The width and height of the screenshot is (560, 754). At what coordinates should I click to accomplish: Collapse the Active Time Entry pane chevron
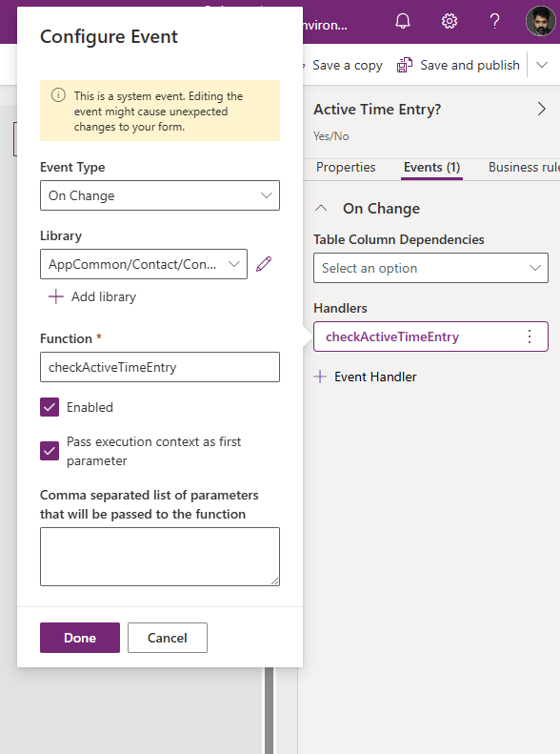coord(542,110)
